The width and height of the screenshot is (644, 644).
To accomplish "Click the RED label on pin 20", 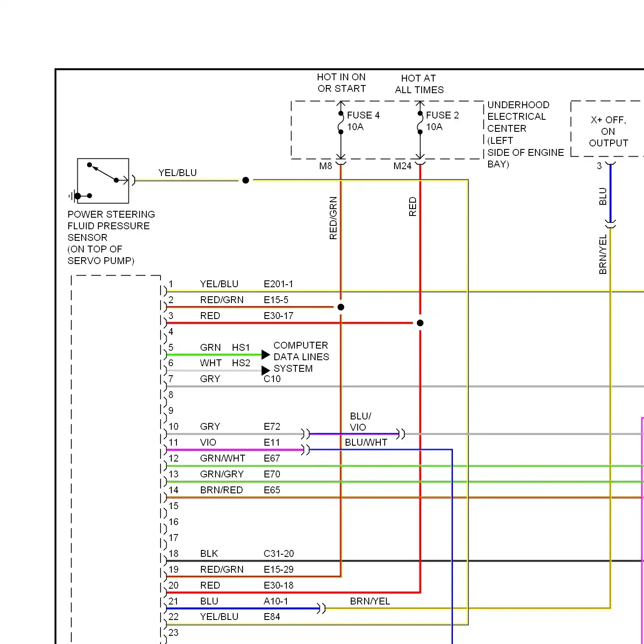I will [x=210, y=586].
